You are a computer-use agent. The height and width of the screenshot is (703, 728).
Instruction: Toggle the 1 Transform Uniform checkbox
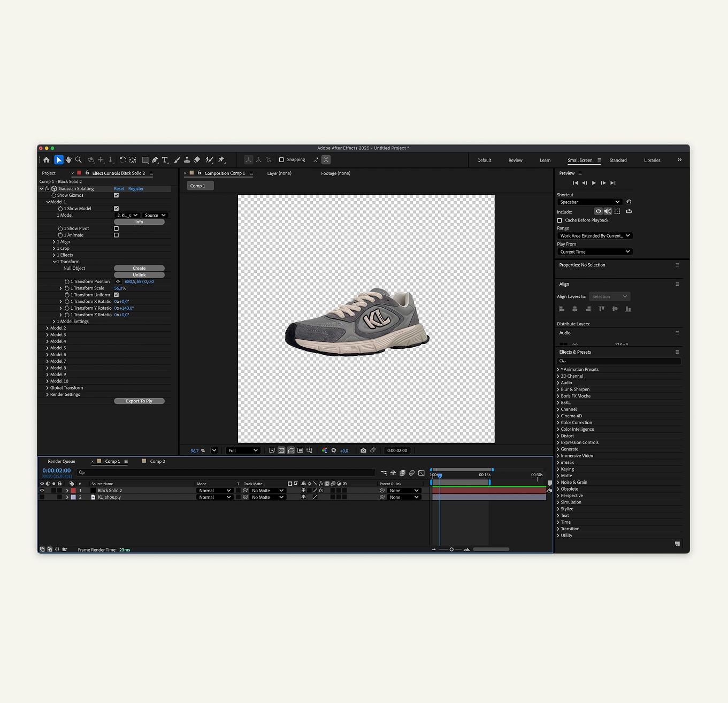116,295
